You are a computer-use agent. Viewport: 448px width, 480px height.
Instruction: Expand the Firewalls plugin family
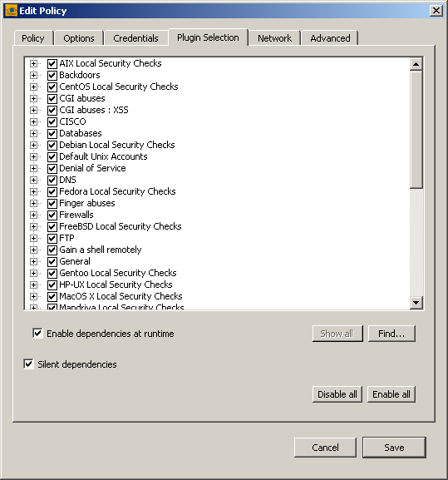(x=33, y=215)
